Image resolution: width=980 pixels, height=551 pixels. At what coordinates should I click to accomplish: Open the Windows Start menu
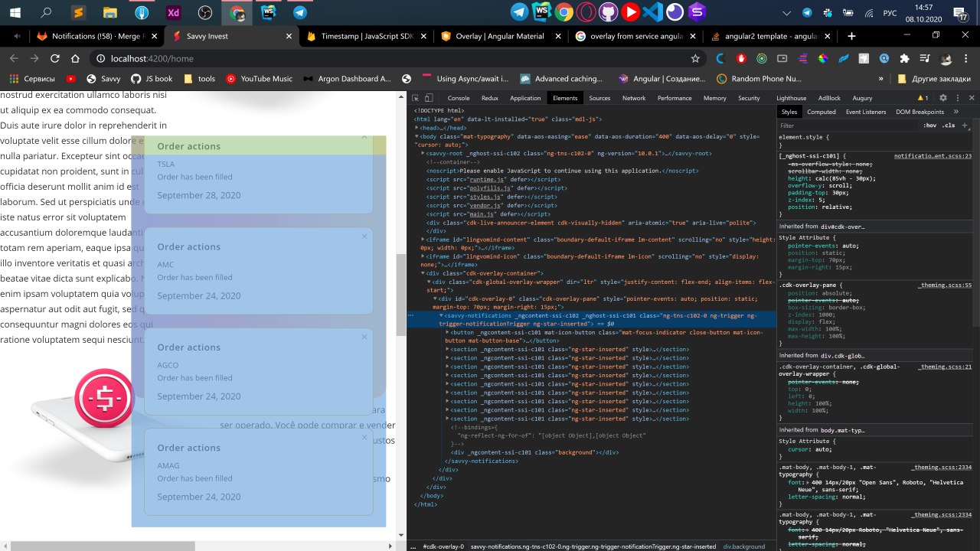[x=15, y=12]
